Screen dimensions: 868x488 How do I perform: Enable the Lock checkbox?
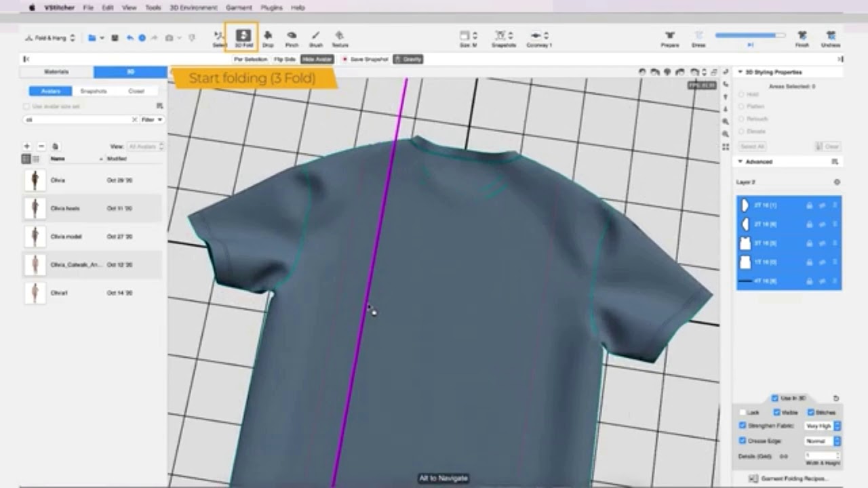[743, 412]
